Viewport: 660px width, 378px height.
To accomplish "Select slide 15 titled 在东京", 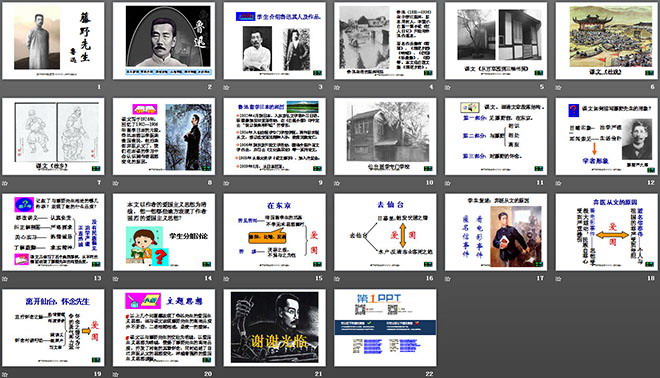I will point(274,232).
